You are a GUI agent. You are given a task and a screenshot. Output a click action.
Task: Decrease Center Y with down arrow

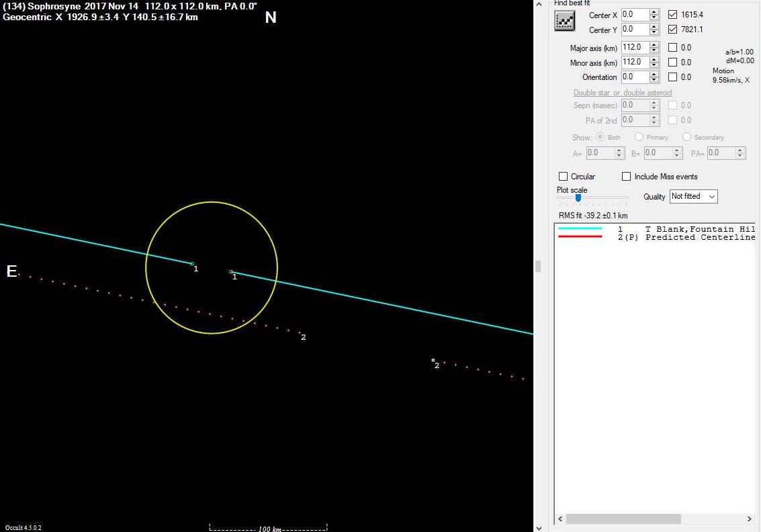click(x=654, y=32)
